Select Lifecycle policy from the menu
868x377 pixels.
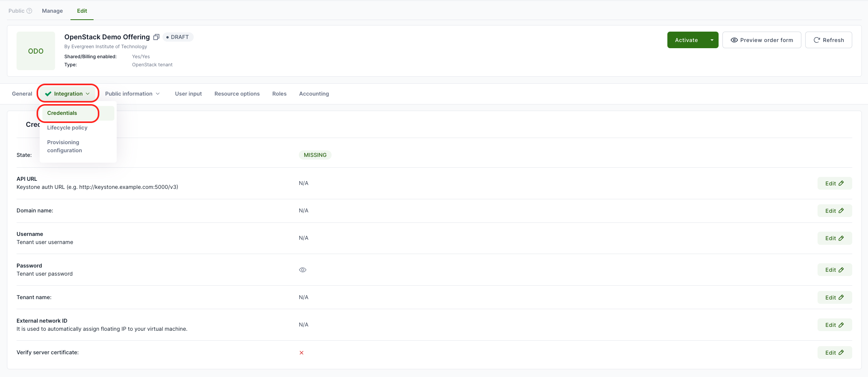[x=67, y=128]
